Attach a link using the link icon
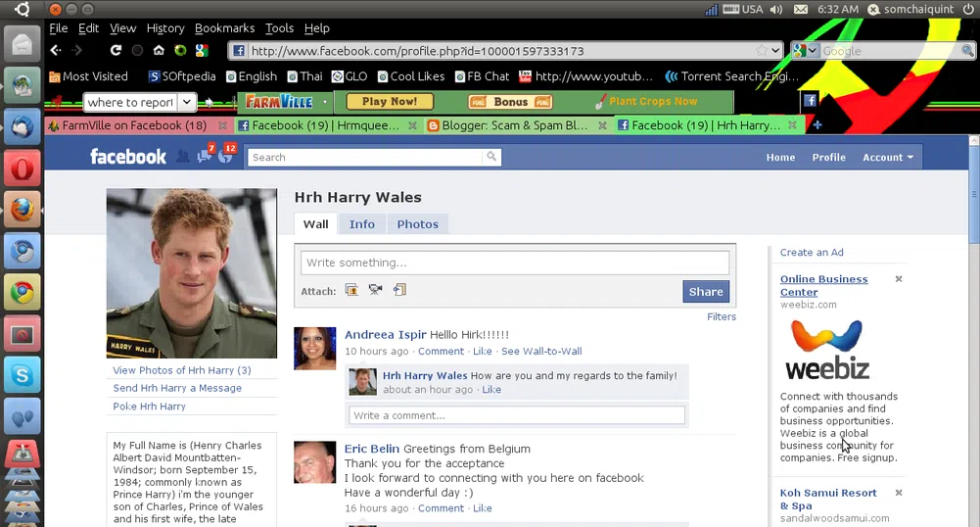980x527 pixels. (399, 290)
